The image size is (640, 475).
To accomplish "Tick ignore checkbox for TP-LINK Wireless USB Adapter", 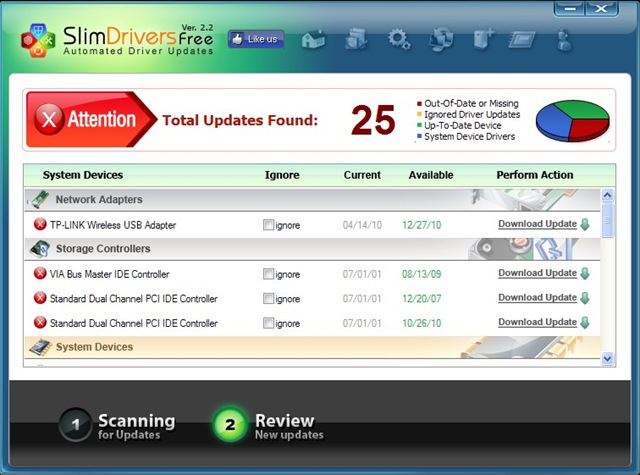I will (268, 225).
